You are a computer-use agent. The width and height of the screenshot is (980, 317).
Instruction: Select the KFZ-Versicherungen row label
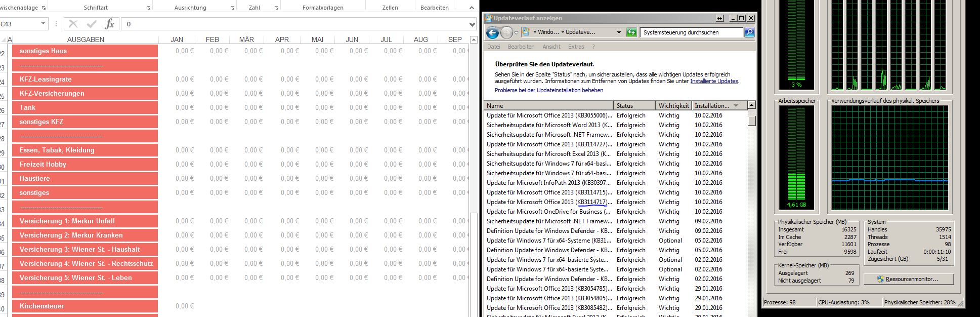click(x=85, y=93)
